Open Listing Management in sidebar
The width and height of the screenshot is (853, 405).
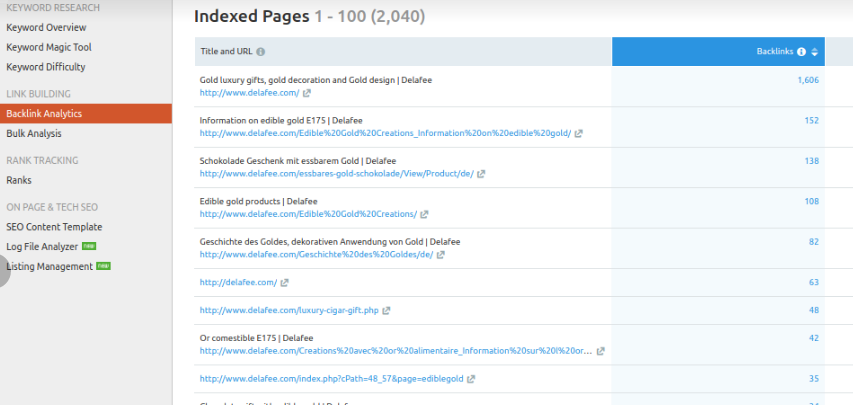point(49,266)
